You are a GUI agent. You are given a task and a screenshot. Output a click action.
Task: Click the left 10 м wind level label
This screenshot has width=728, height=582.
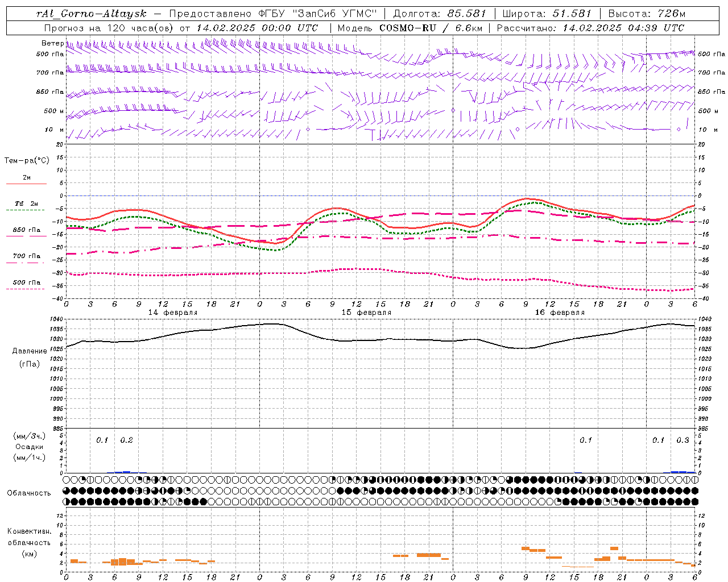point(55,130)
